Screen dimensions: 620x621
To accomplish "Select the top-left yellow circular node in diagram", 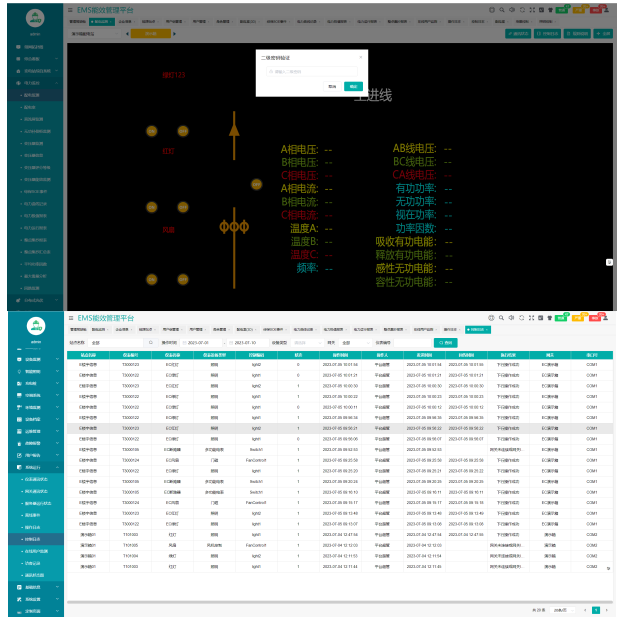I will (x=152, y=131).
